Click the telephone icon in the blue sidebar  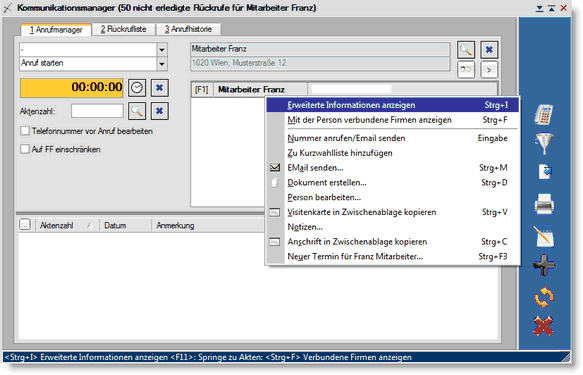click(544, 114)
